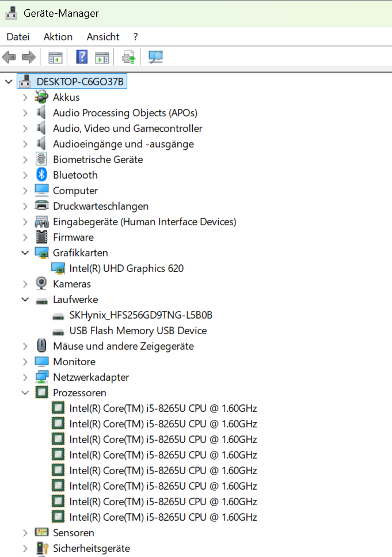Click the Prozessoren CPU icon
Screen dimensions: 392x557
[41, 392]
